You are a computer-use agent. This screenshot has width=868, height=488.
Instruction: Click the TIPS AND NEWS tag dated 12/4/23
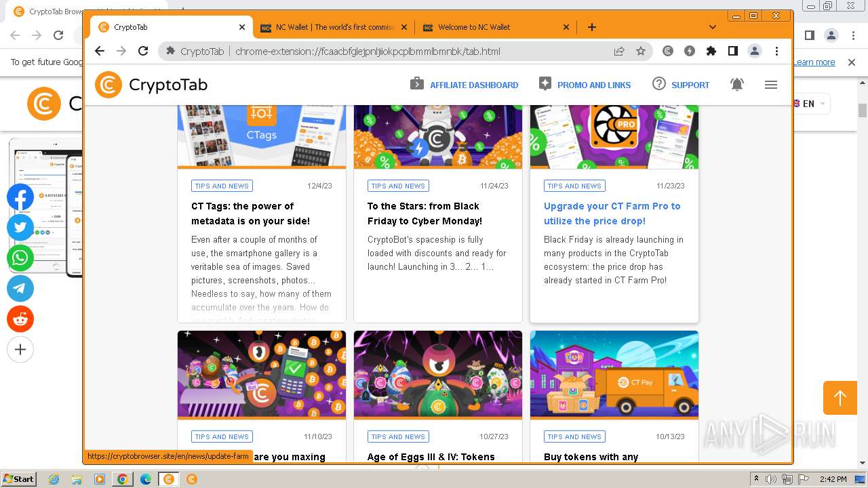[222, 186]
